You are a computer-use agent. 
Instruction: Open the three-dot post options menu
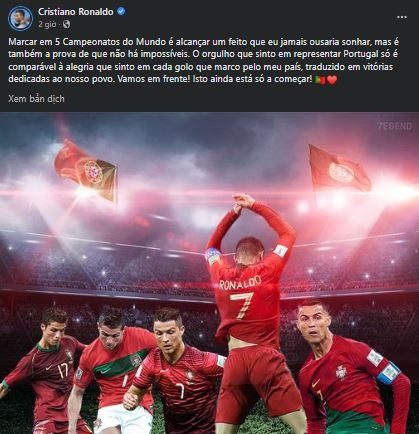(402, 17)
